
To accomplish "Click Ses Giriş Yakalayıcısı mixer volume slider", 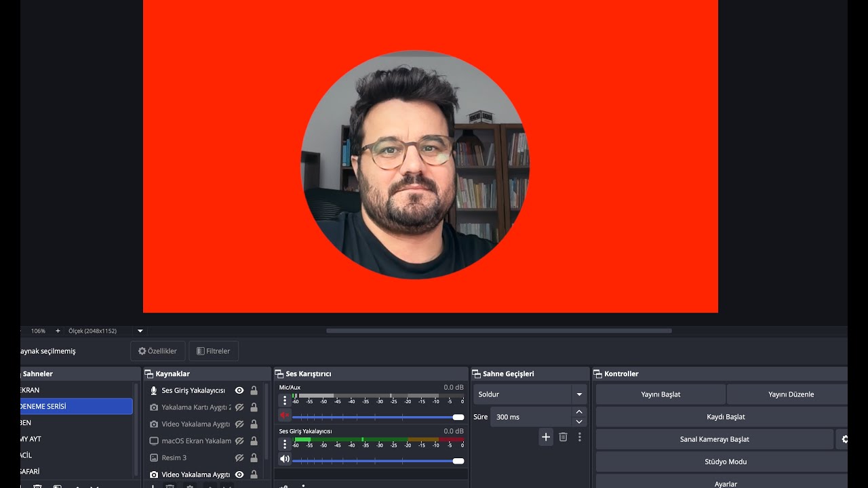I will coord(378,461).
